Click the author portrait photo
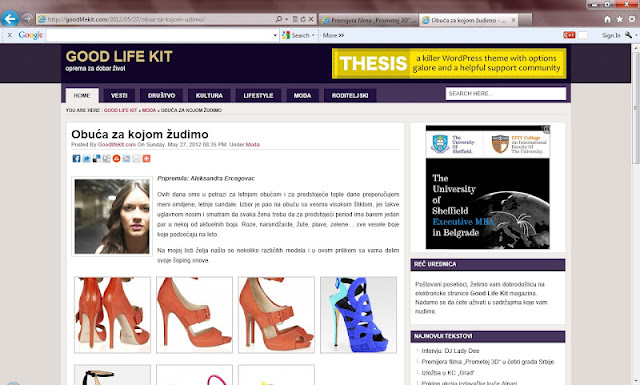Image resolution: width=640 pixels, height=385 pixels. [112, 216]
